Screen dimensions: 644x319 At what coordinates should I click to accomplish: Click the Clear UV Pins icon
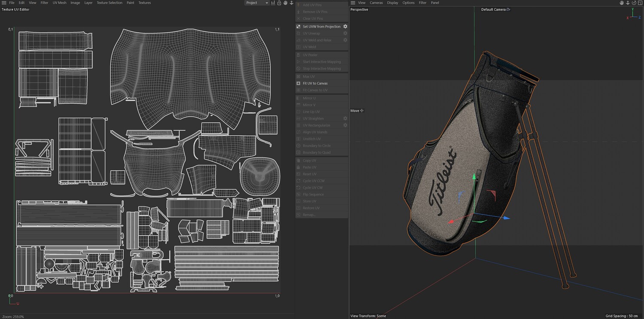(x=299, y=18)
